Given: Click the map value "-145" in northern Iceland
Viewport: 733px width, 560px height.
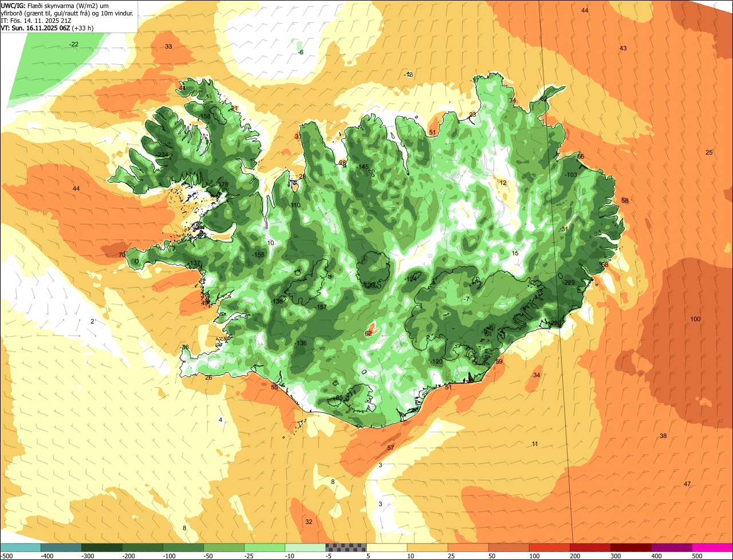Looking at the screenshot, I should (x=362, y=167).
